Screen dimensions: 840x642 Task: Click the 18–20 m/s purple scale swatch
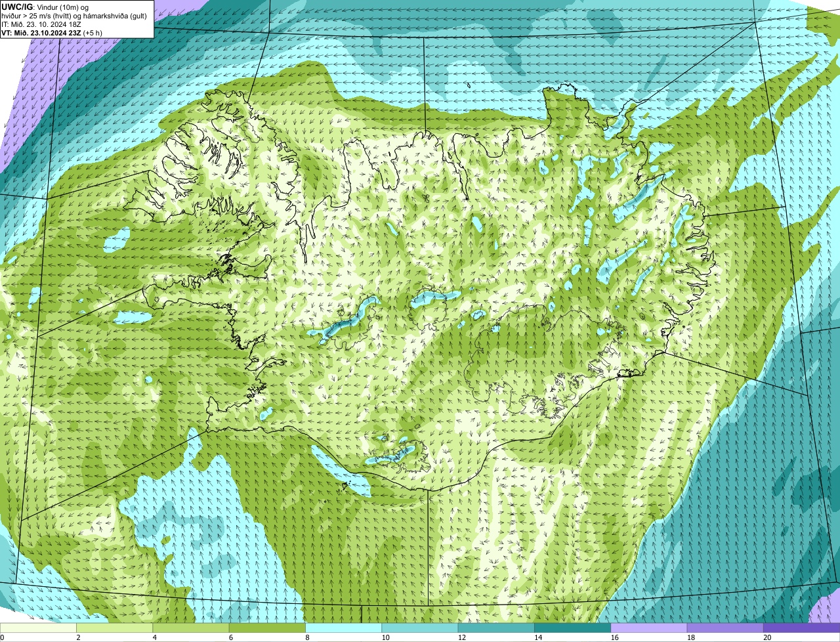pos(725,628)
